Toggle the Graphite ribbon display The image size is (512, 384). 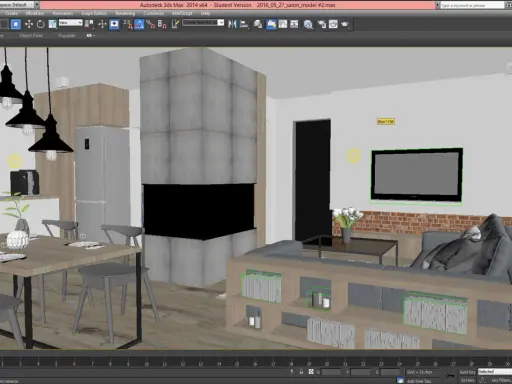click(x=271, y=24)
